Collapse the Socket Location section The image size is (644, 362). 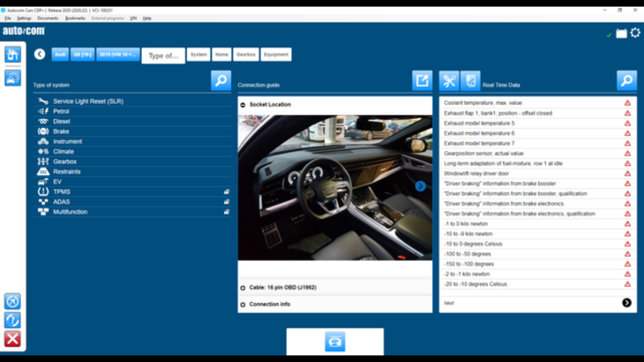coord(243,105)
